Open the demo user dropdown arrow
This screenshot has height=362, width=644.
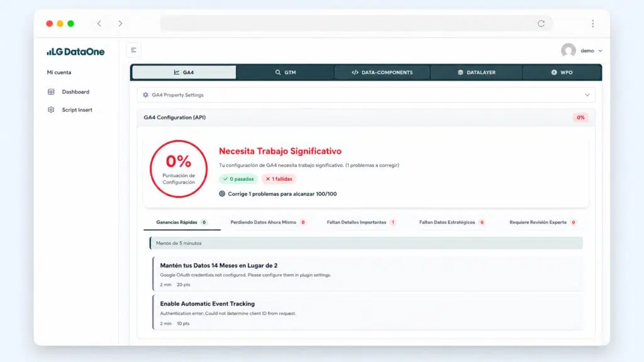[600, 51]
